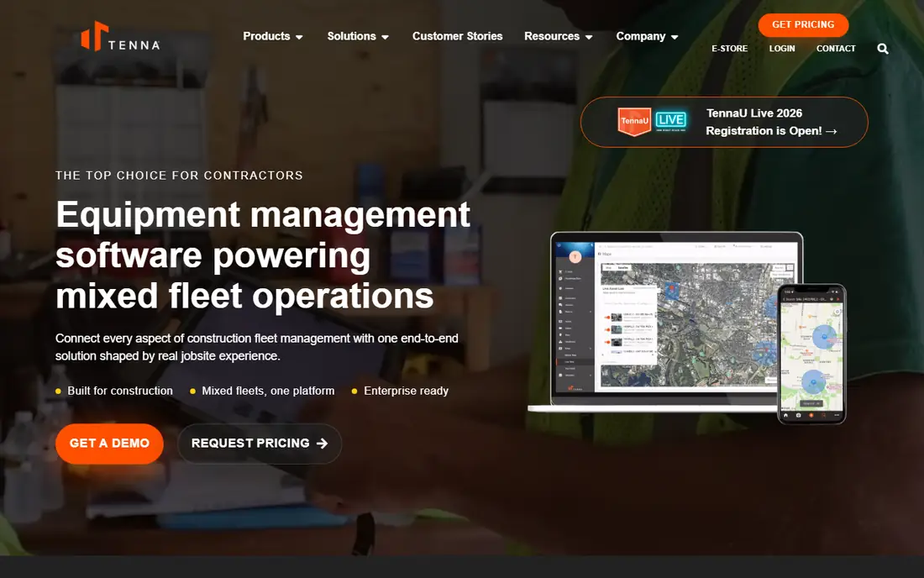
Task: Click the REQUEST PRICING button
Action: point(260,443)
